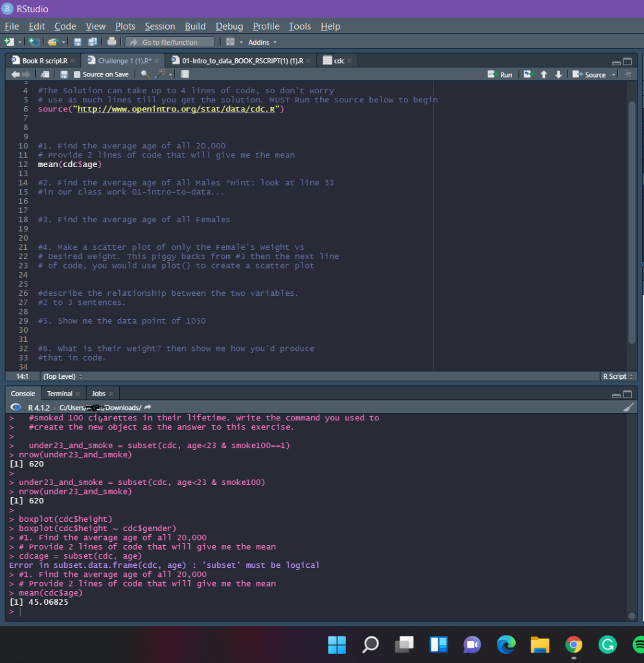
Task: Switch to the Jobs tab
Action: pyautogui.click(x=99, y=393)
